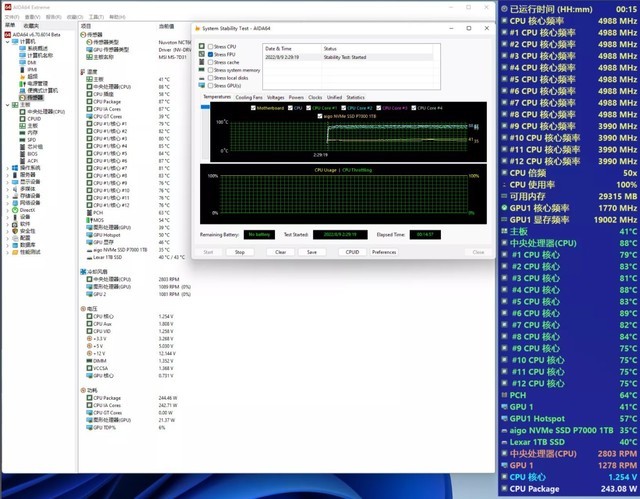Click the RAM icon beside Stress system memory
Viewport: 640px width, 499px height.
pos(202,70)
